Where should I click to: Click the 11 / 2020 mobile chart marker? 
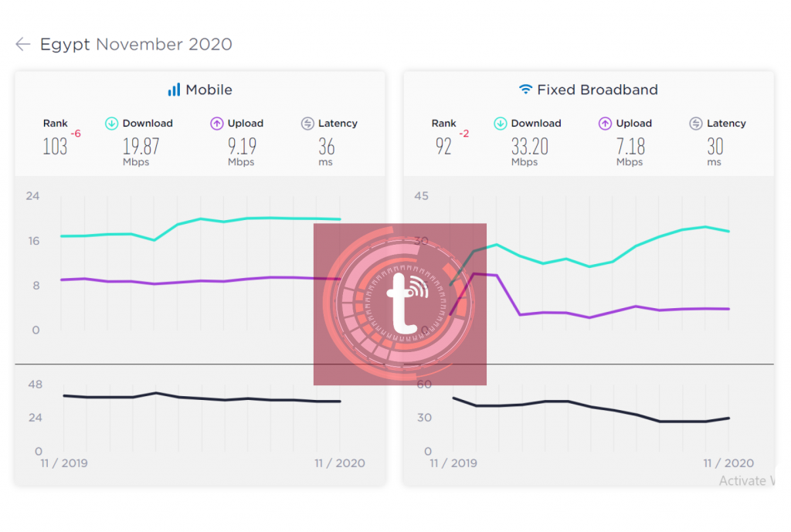pyautogui.click(x=340, y=463)
